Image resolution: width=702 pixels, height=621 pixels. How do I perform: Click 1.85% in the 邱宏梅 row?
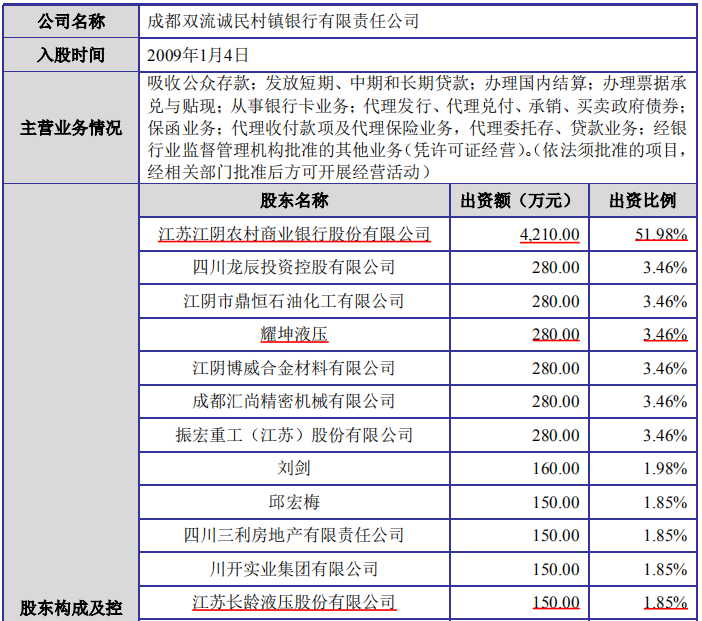point(665,502)
